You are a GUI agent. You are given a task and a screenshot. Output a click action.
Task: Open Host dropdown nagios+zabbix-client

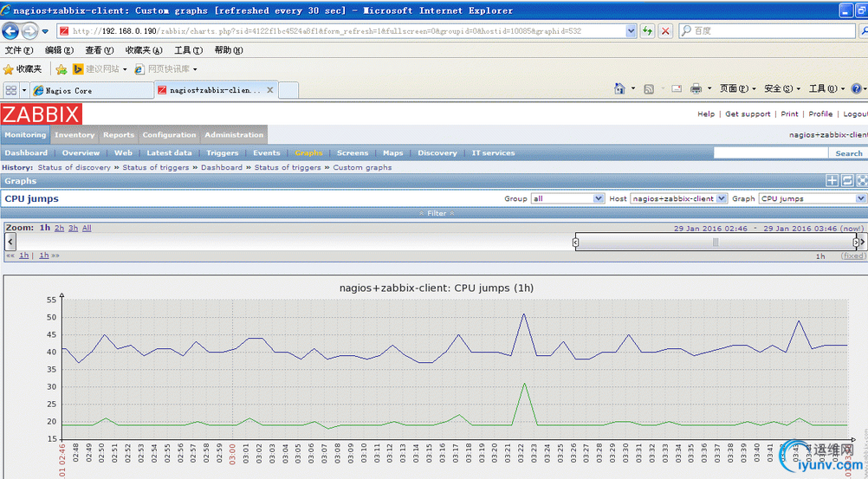678,198
